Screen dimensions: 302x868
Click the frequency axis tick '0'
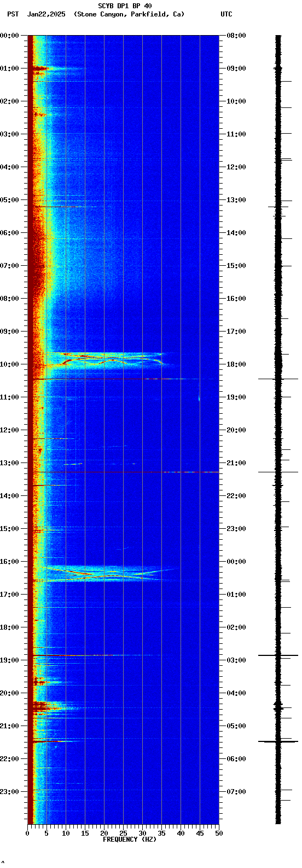point(27,833)
